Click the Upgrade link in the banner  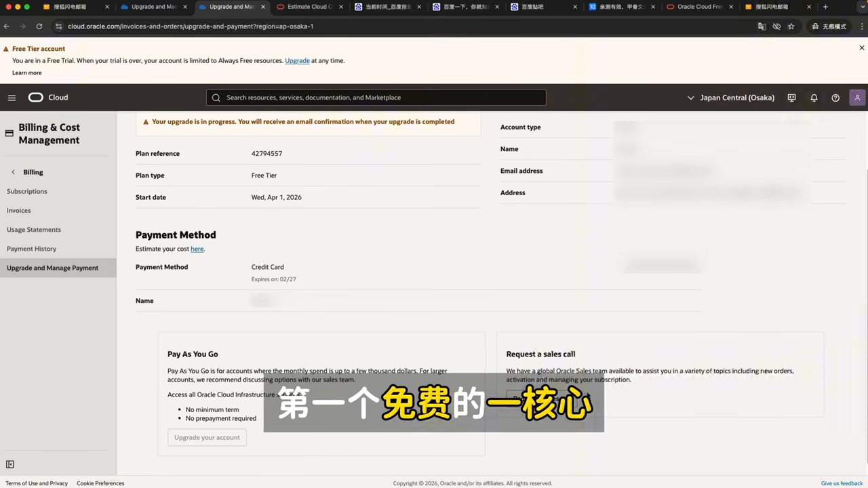[297, 60]
